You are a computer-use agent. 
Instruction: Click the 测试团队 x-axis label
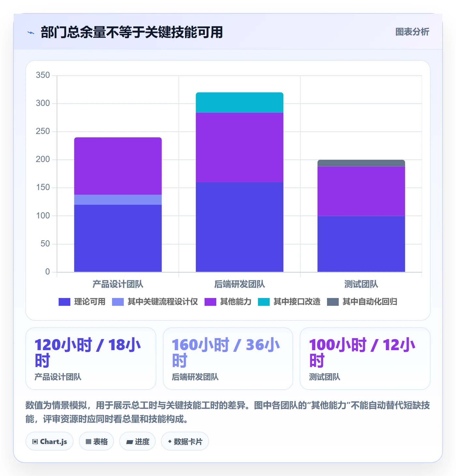tap(361, 284)
